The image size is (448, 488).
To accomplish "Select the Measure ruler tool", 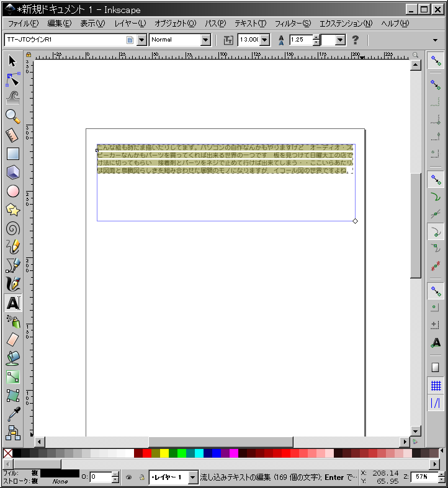I will click(x=12, y=135).
